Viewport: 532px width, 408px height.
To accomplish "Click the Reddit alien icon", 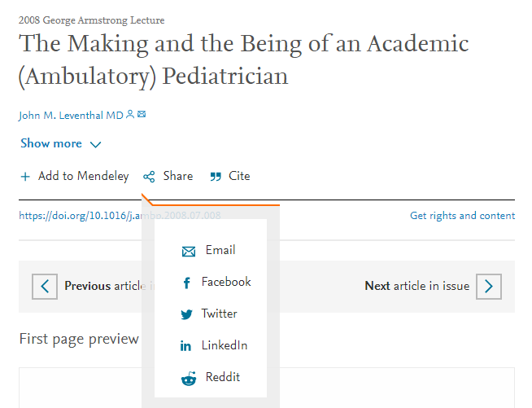I will click(x=189, y=379).
